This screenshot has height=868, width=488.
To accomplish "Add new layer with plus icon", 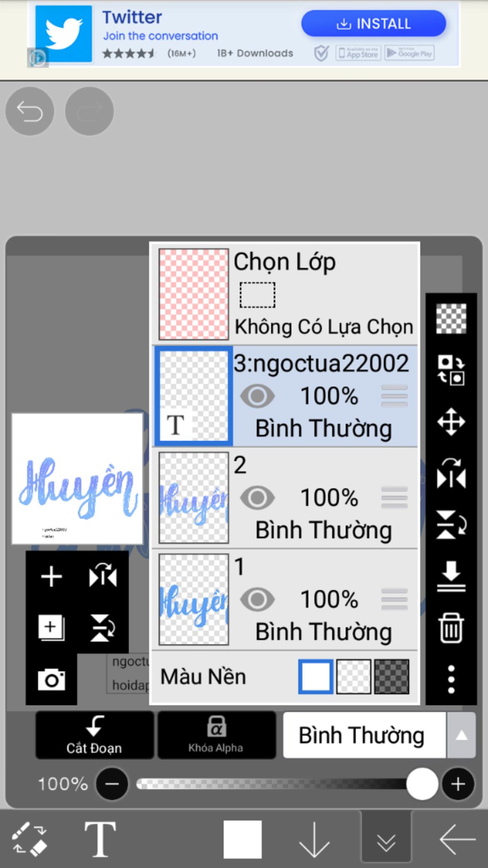I will point(51,577).
